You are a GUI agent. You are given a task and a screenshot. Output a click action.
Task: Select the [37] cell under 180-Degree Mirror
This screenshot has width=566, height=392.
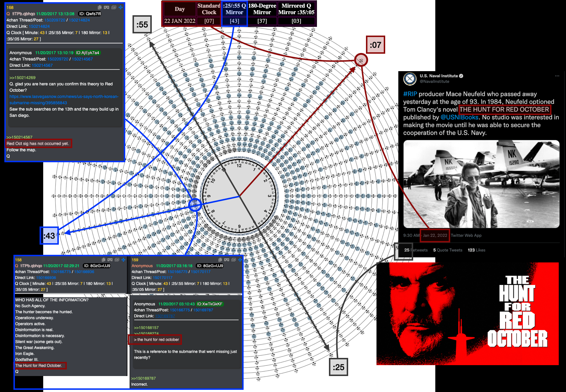(262, 21)
